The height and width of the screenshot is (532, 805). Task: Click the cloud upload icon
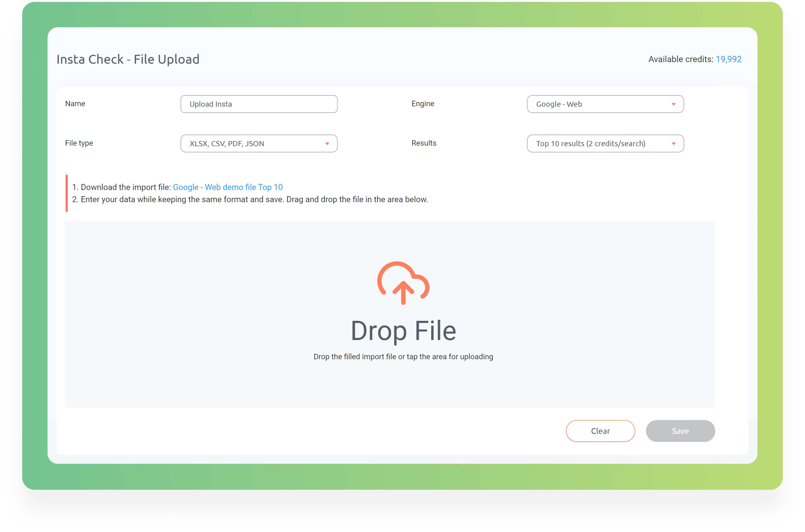403,283
